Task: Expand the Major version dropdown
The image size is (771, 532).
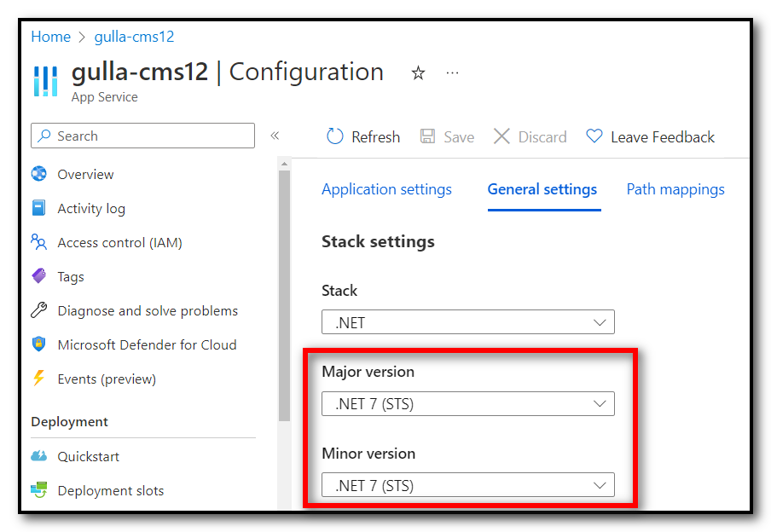Action: click(468, 403)
